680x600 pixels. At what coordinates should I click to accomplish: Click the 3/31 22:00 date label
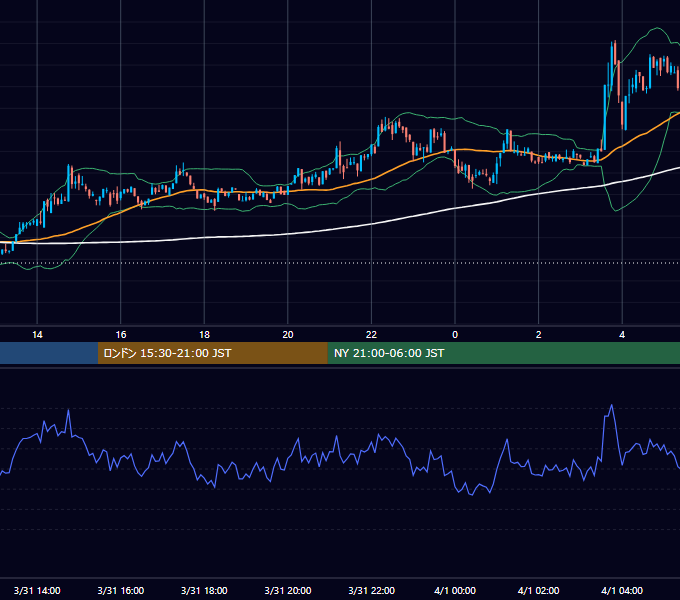372,591
